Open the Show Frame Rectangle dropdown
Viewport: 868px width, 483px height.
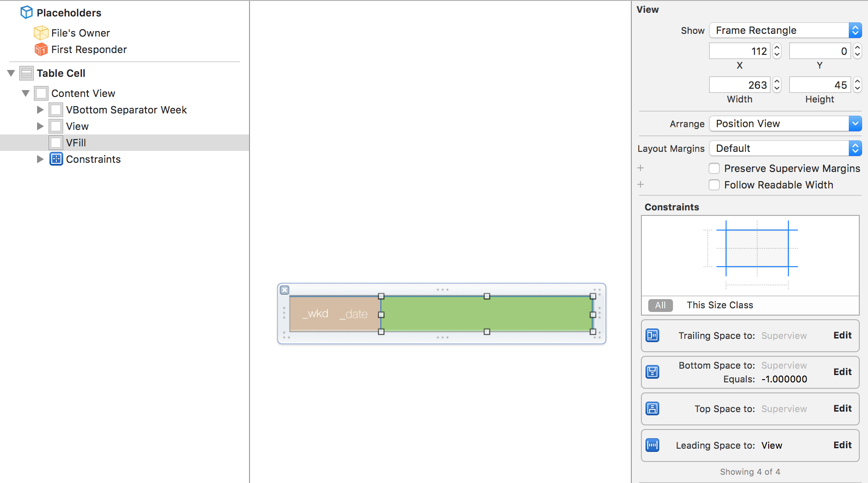pos(785,30)
